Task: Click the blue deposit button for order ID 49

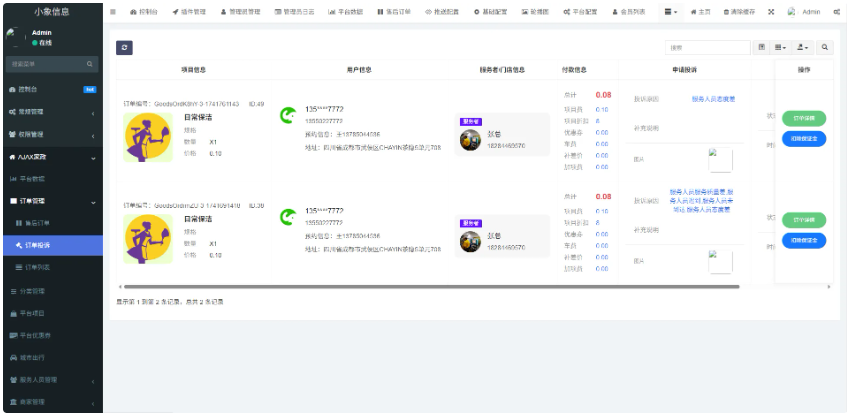Action: coord(804,139)
